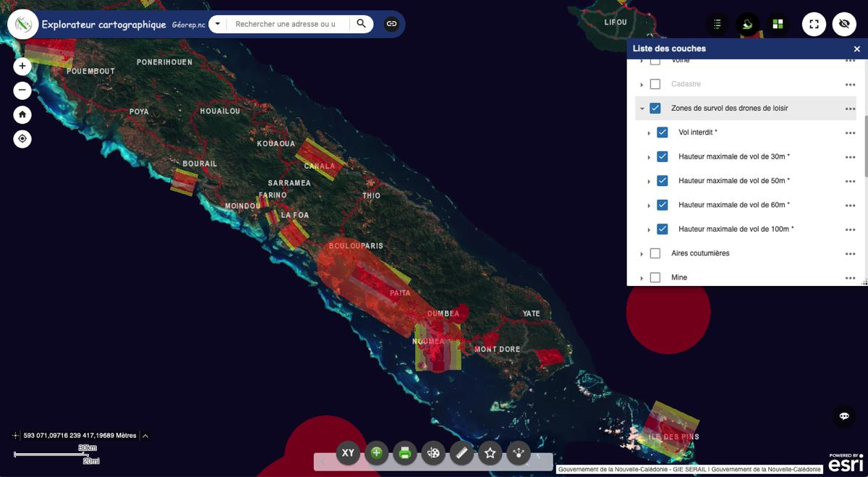Expand the Vol interdit sublayer arrow
This screenshot has height=477, width=868.
[x=649, y=133]
